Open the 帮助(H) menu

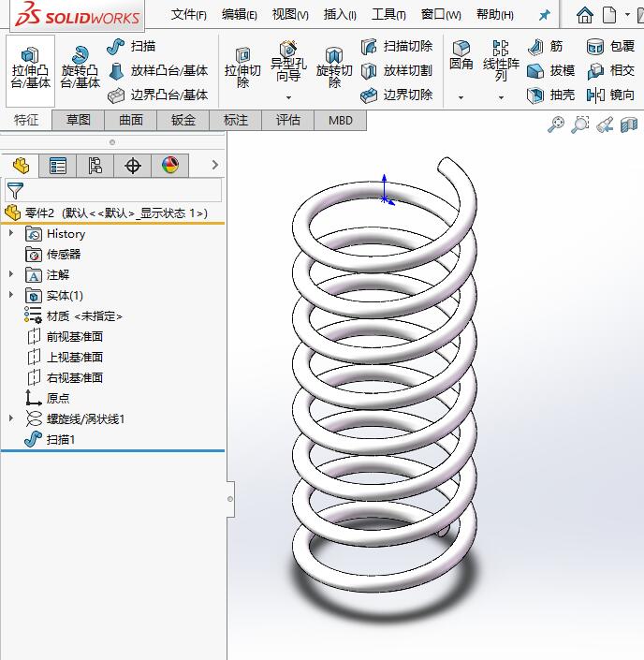pos(495,15)
